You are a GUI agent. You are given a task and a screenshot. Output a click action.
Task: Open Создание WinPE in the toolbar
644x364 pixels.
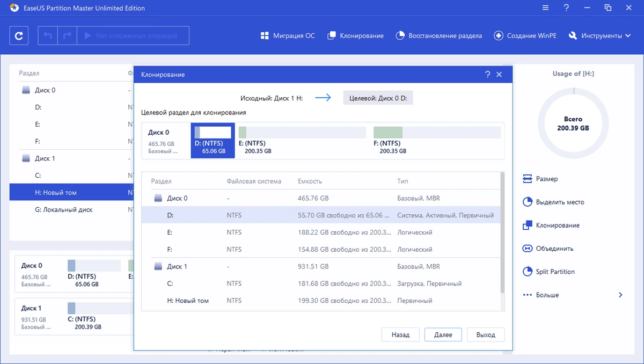[x=525, y=35]
